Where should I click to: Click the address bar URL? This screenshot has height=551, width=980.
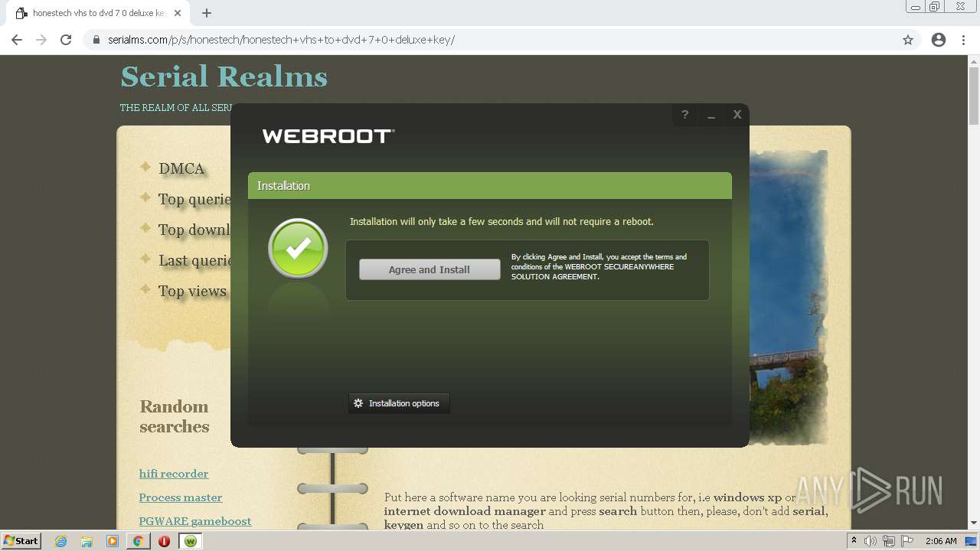click(282, 40)
